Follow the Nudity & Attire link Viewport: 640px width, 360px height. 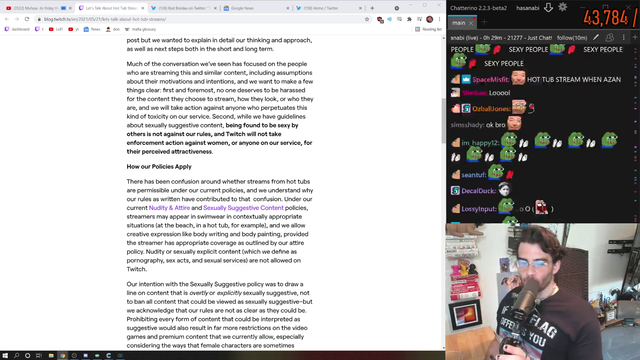click(x=169, y=208)
